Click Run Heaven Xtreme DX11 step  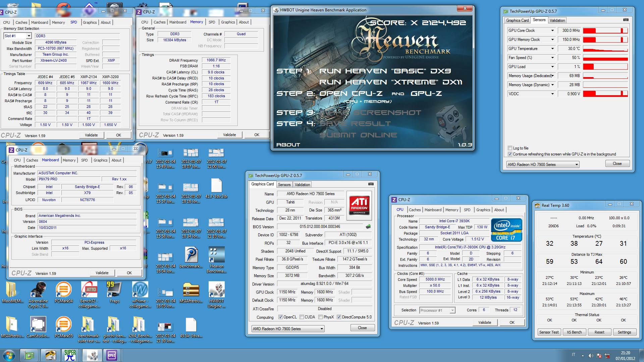coord(390,82)
